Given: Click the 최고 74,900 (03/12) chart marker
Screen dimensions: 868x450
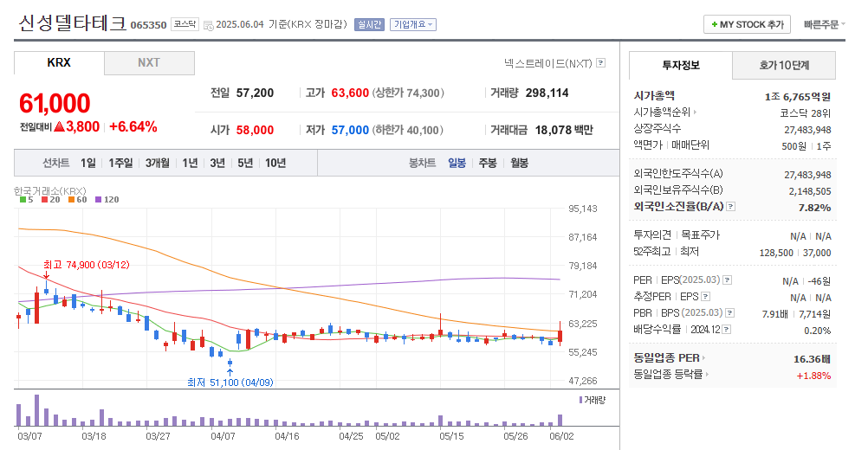Looking at the screenshot, I should click(x=87, y=265).
